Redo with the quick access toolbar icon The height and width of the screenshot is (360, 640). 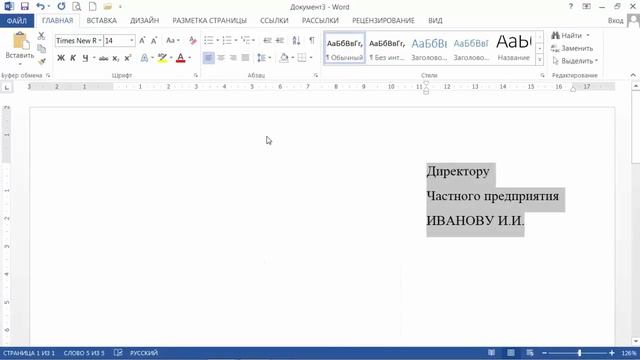point(61,7)
